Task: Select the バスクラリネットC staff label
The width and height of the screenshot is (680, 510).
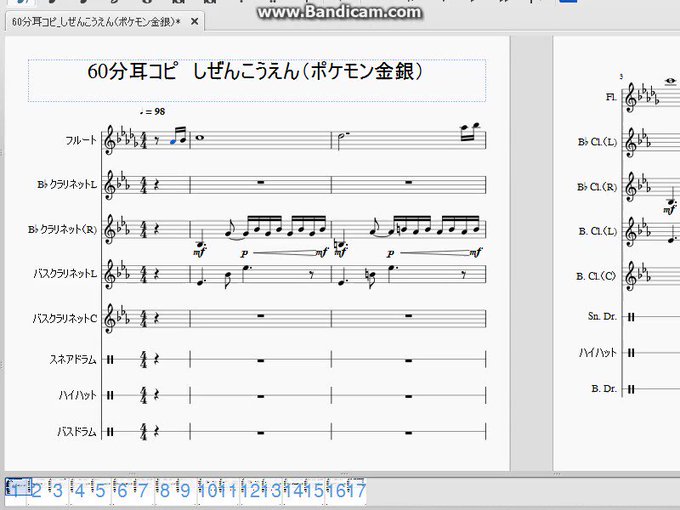Action: tap(65, 319)
